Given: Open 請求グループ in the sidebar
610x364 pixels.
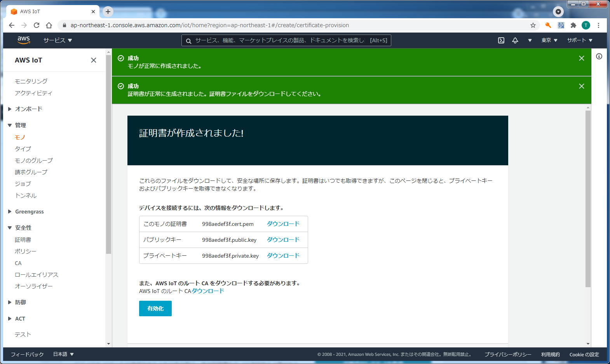Looking at the screenshot, I should coord(31,172).
